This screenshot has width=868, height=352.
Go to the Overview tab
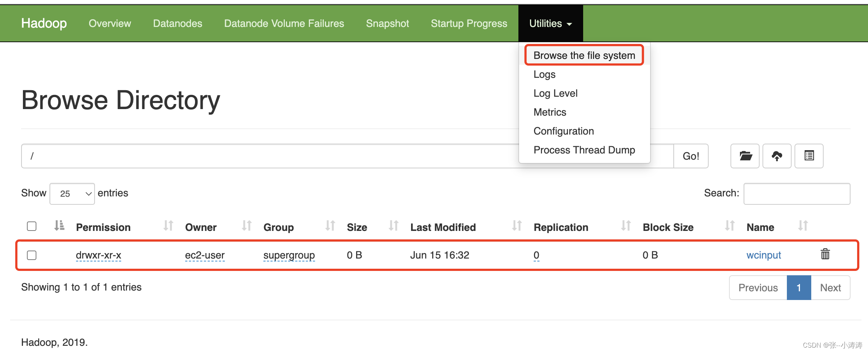point(110,23)
